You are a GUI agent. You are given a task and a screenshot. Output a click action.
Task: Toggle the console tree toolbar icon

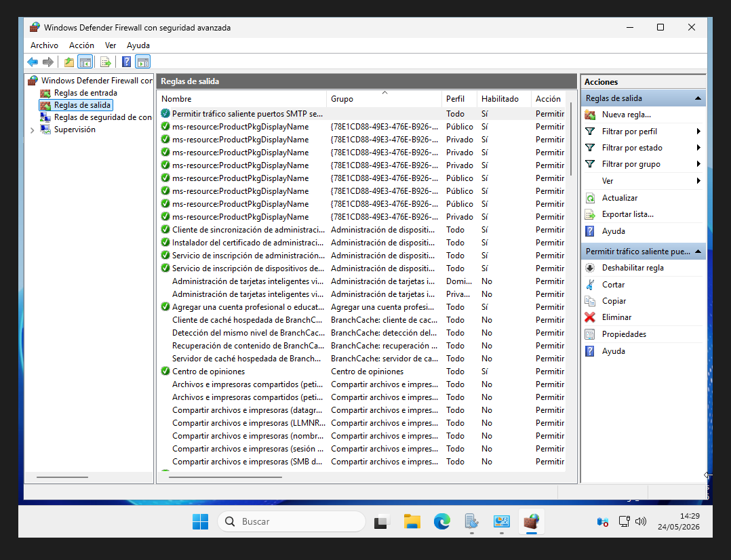(85, 62)
